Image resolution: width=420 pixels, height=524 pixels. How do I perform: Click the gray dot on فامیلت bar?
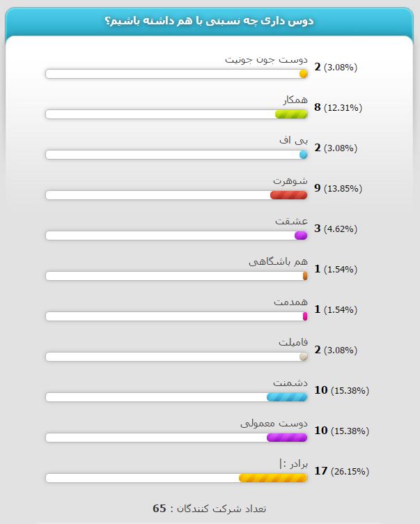(304, 357)
